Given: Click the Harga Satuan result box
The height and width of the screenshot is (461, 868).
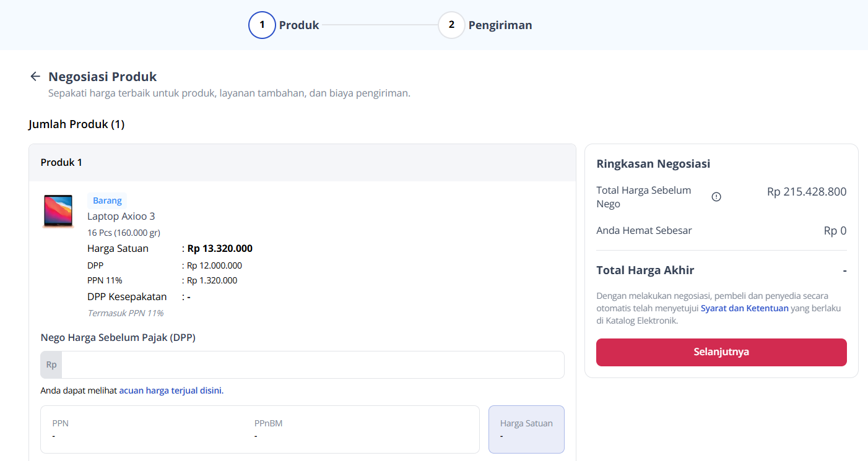Looking at the screenshot, I should point(526,429).
